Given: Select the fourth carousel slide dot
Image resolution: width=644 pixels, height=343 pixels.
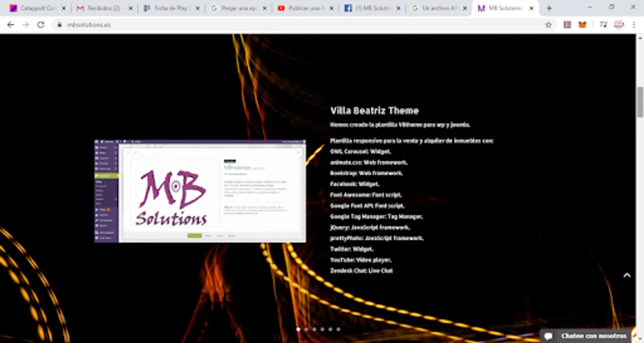Looking at the screenshot, I should tap(322, 329).
